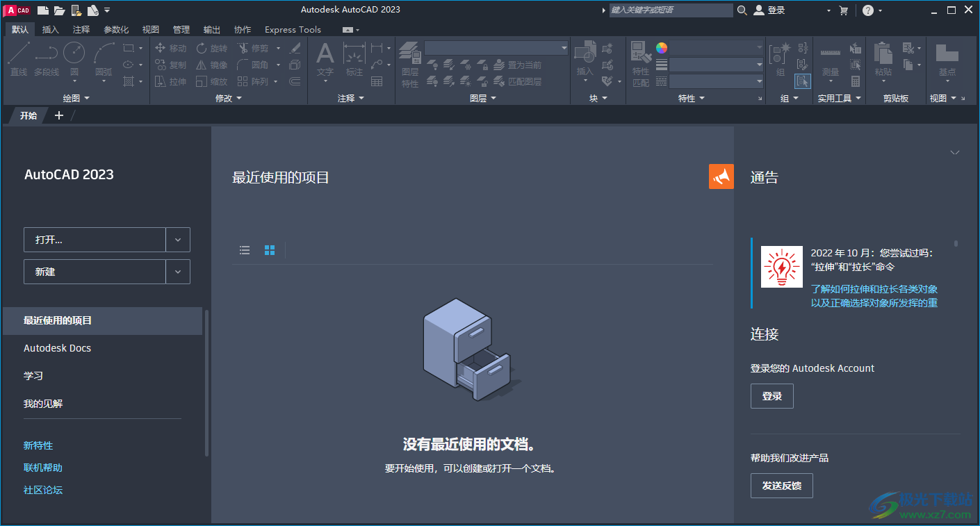The image size is (980, 526).
Task: Expand the Open (打开) dropdown arrow
Action: pyautogui.click(x=178, y=240)
